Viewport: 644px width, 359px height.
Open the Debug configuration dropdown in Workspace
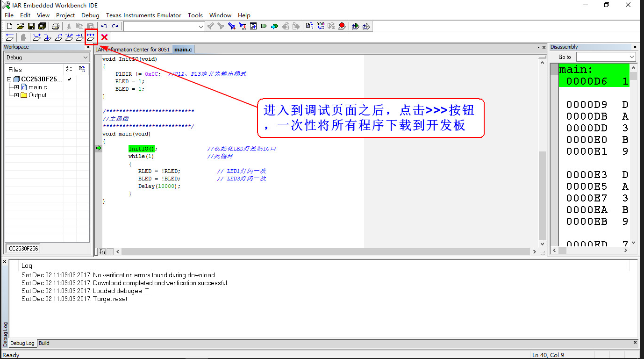point(85,57)
